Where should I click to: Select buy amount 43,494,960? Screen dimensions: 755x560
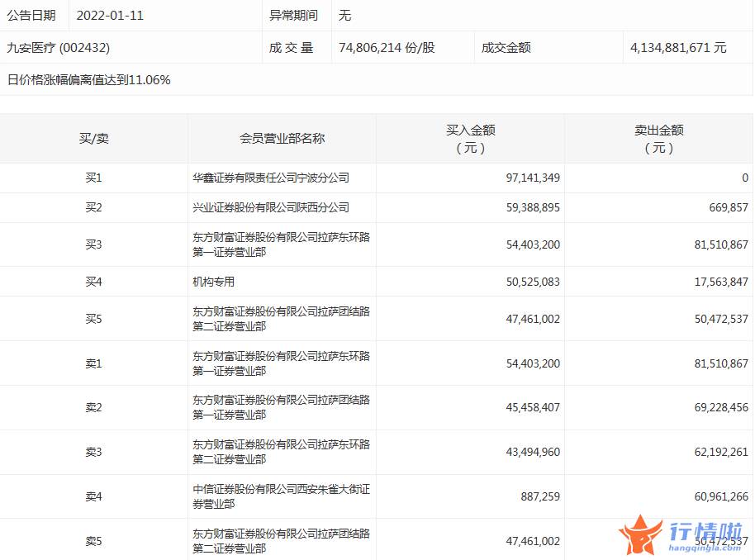533,452
